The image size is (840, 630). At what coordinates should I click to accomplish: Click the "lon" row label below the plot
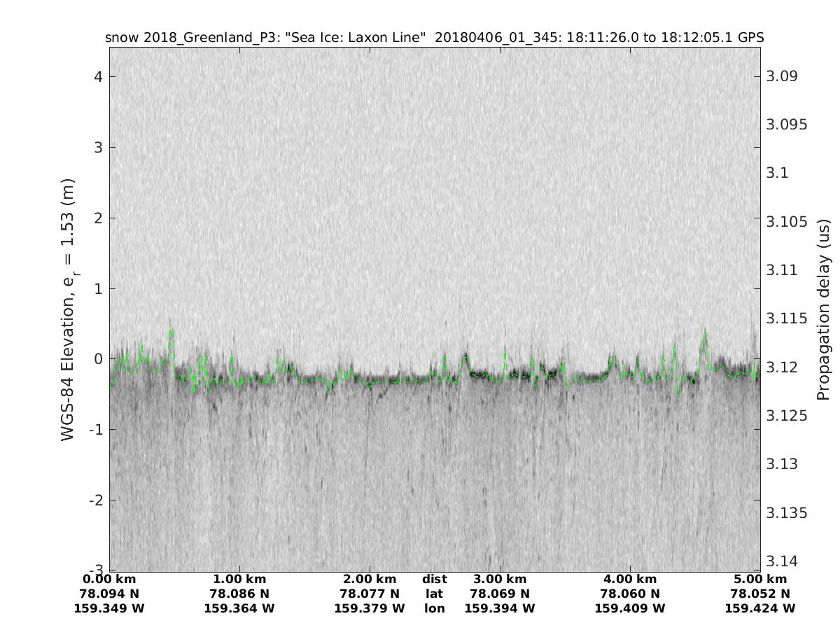click(434, 608)
